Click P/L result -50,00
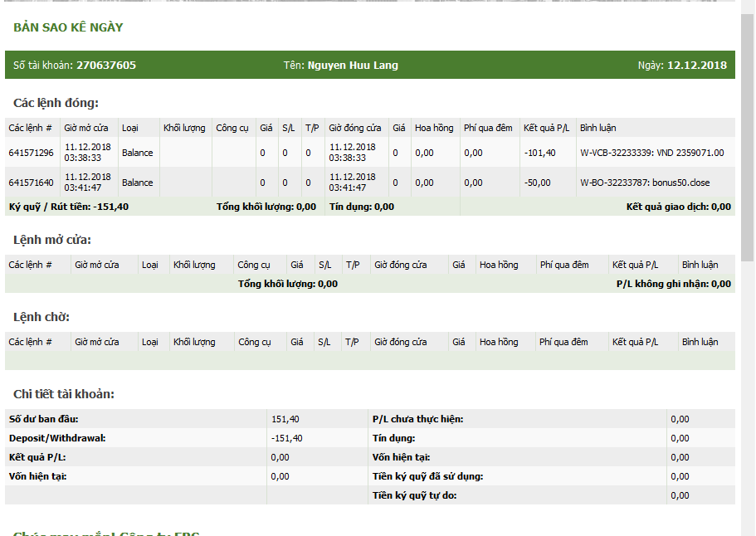Image resolution: width=756 pixels, height=536 pixels. pos(537,183)
